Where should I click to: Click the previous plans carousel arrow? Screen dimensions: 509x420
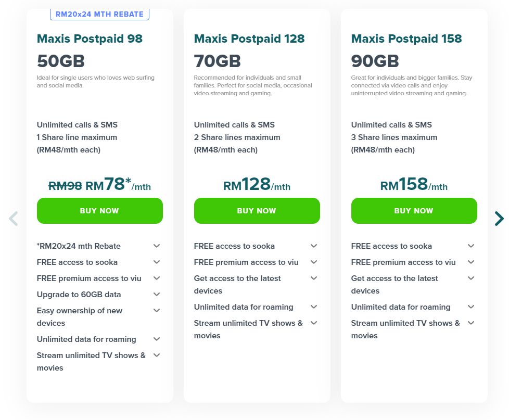pyautogui.click(x=14, y=219)
